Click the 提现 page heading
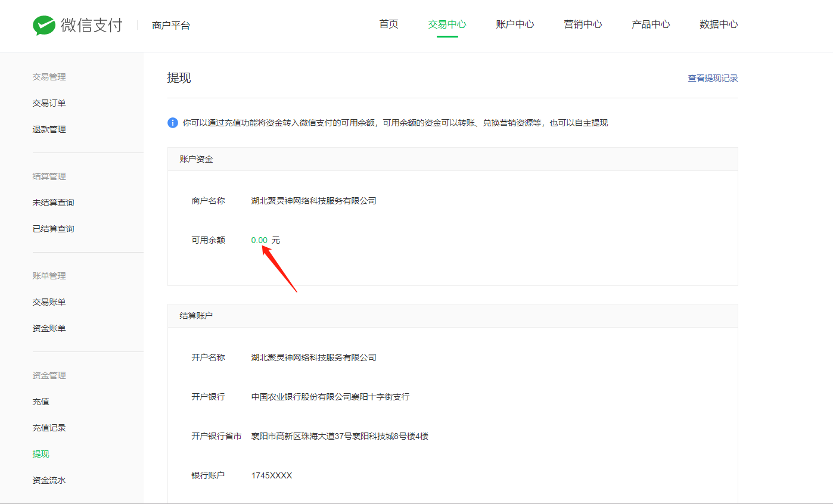This screenshot has width=833, height=504. coord(179,78)
